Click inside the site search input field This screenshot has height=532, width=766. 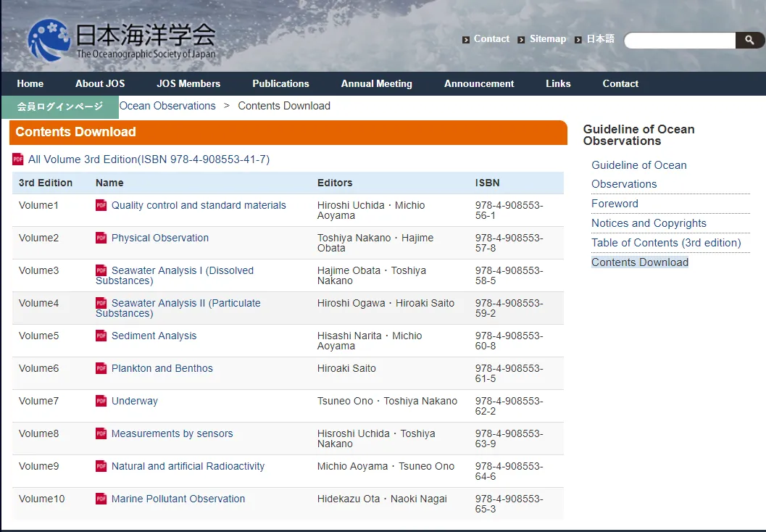click(678, 40)
